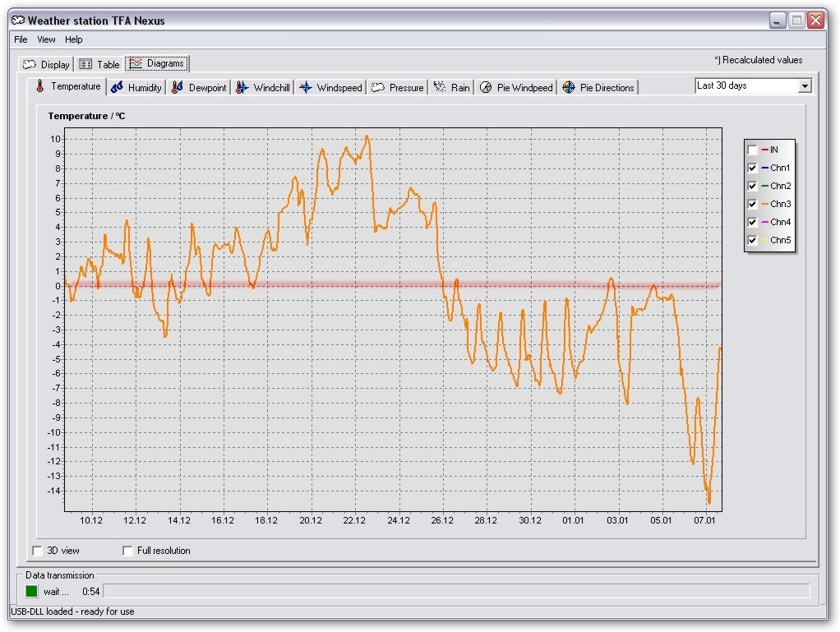Viewport: 840px width, 632px height.
Task: Click the Windchill tab icon
Action: 242,87
